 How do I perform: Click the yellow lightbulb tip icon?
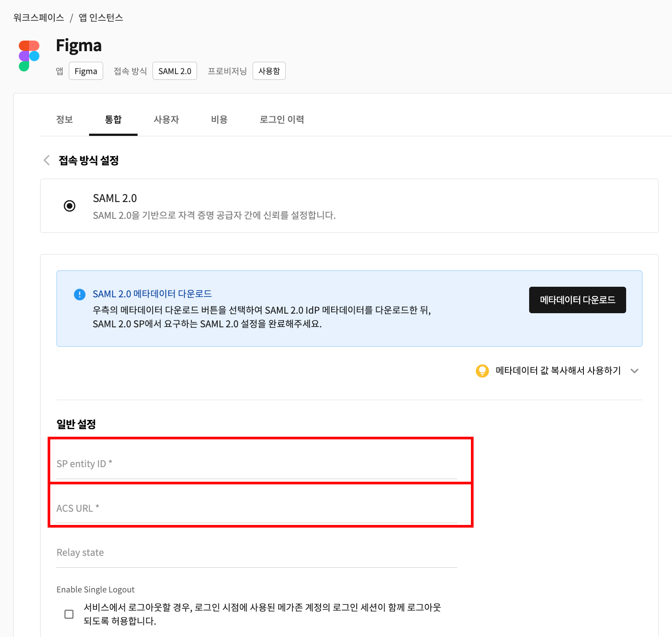click(x=482, y=371)
